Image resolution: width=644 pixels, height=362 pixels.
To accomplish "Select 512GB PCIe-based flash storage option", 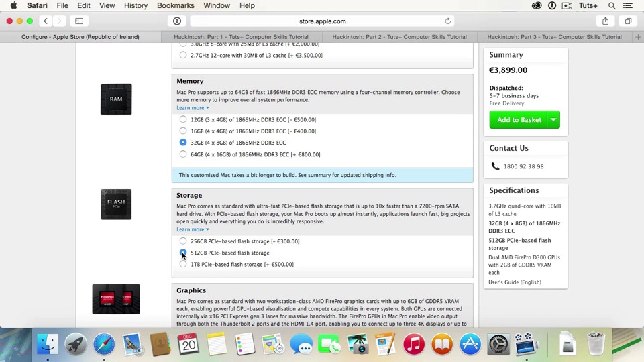I will 183,253.
